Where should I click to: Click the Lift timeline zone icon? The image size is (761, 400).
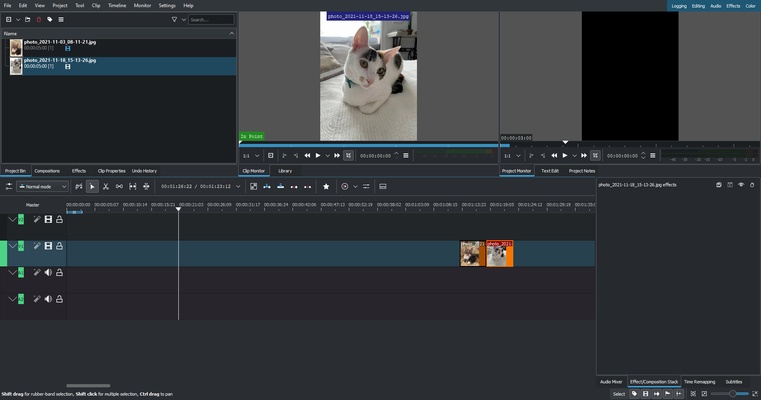(x=308, y=186)
